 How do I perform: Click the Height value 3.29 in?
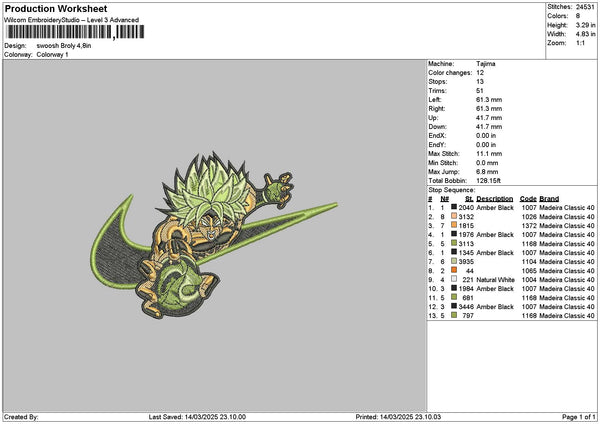pos(585,25)
